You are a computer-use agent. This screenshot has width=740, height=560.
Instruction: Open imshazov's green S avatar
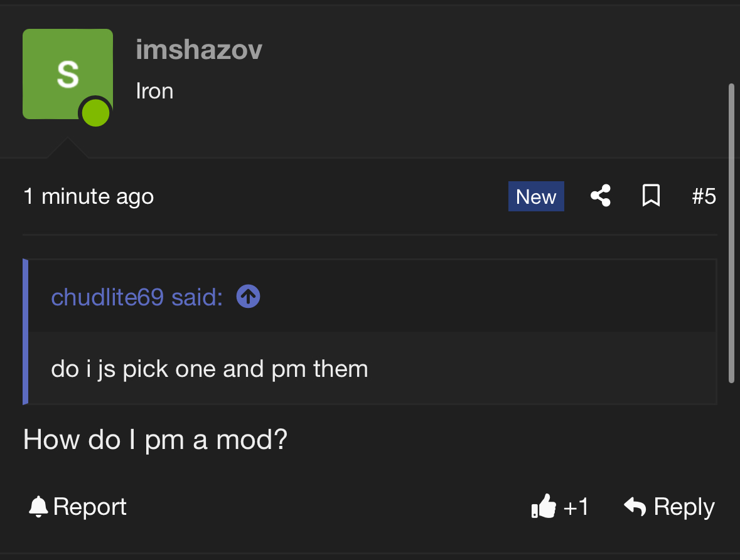67,73
